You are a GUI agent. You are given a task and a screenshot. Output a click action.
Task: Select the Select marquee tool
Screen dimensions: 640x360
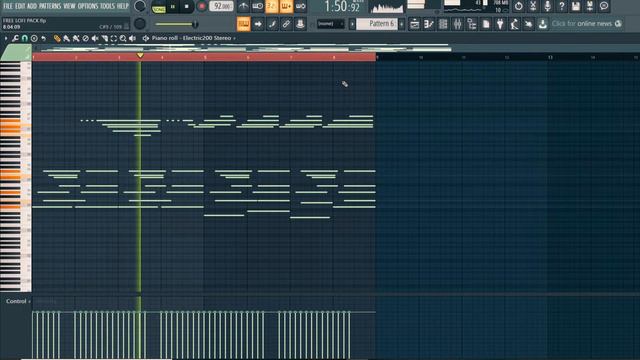pyautogui.click(x=113, y=38)
